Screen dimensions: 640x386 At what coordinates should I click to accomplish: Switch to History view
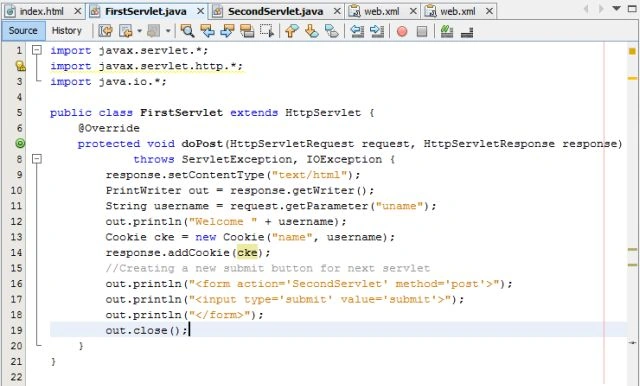point(67,31)
